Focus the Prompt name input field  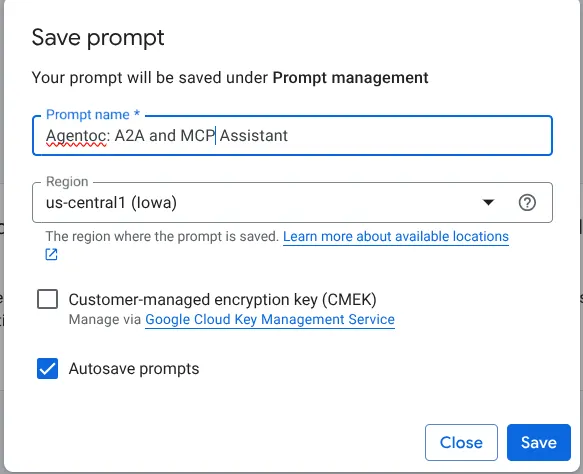[x=292, y=136]
